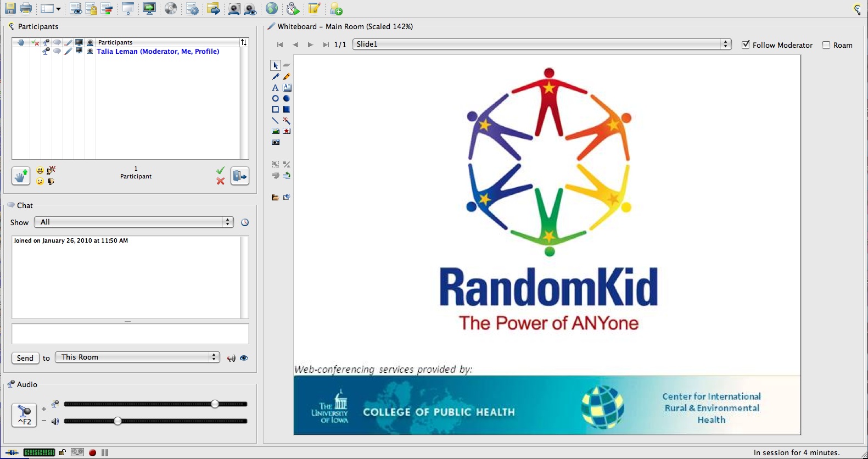The height and width of the screenshot is (459, 868).
Task: Toggle chat audible notification speaker icon
Action: (x=231, y=358)
